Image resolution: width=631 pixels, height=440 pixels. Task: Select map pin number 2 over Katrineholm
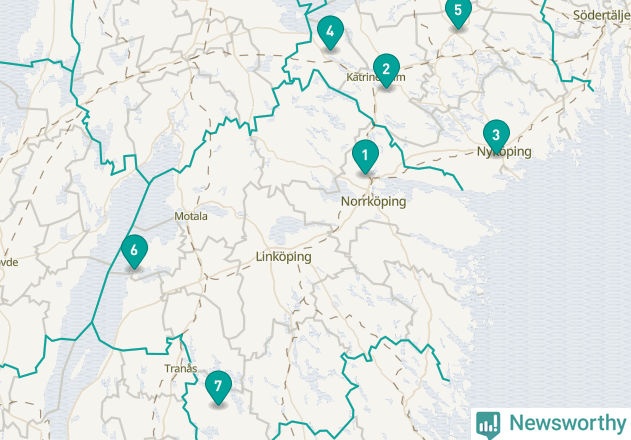(x=386, y=70)
